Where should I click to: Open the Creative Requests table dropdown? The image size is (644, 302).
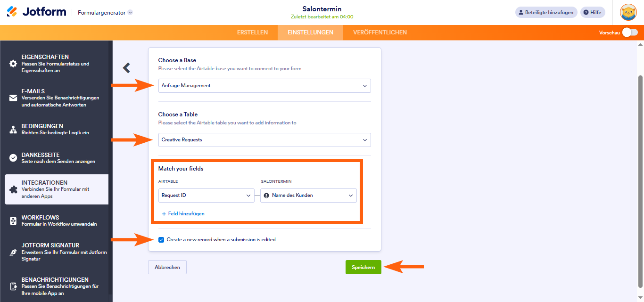(x=264, y=140)
